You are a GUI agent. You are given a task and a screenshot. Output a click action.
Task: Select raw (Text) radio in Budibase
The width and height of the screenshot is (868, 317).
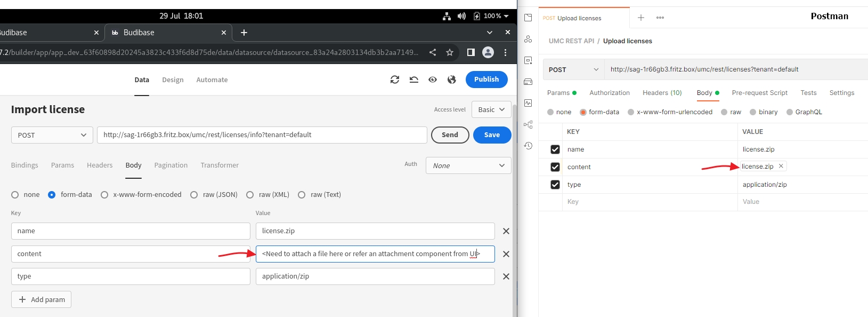[x=302, y=195]
